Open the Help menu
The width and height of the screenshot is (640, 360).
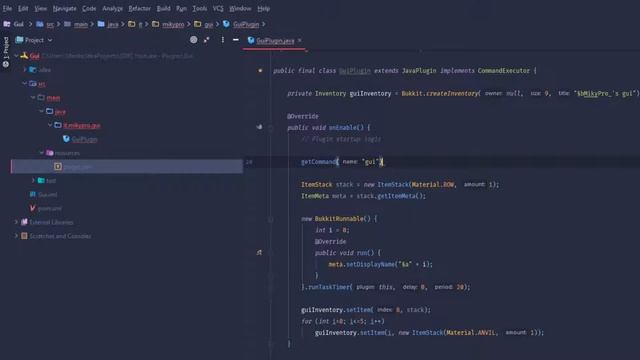click(x=263, y=8)
